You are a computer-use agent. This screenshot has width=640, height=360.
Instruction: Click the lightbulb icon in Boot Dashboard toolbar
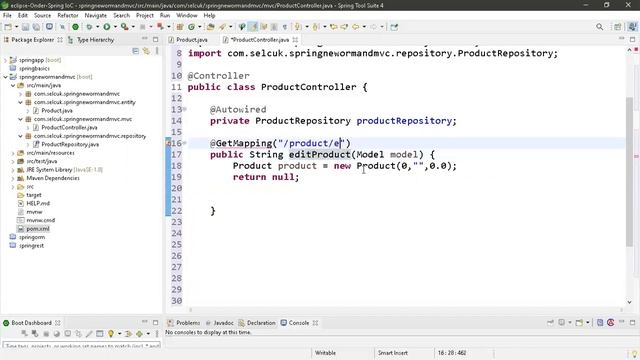click(111, 334)
